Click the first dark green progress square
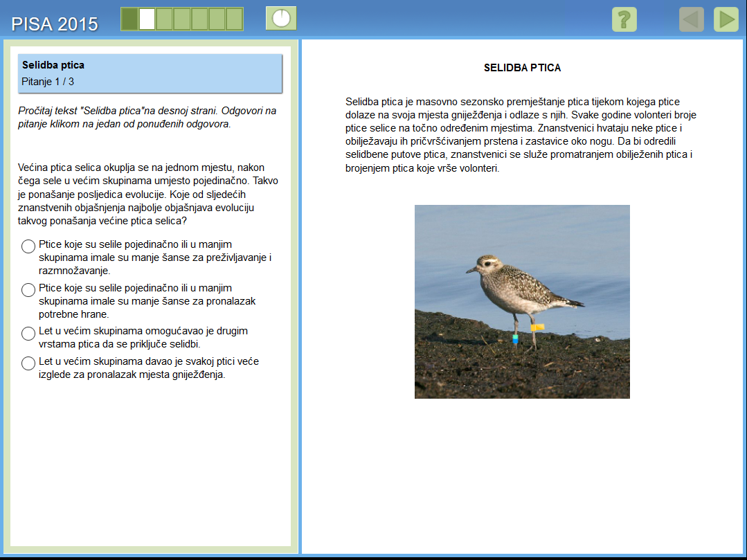Viewport: 747px width, 560px height. [x=129, y=19]
